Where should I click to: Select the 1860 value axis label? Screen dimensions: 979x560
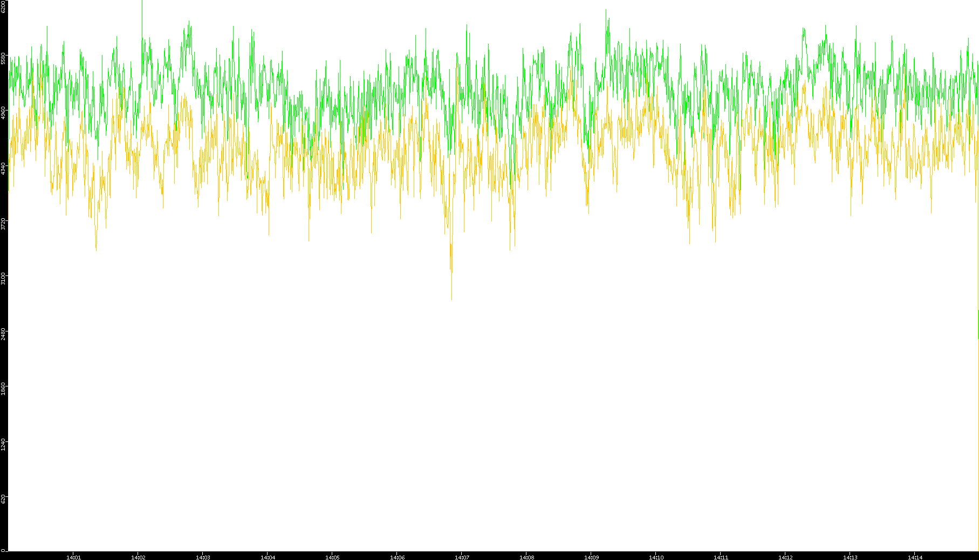pos(4,389)
